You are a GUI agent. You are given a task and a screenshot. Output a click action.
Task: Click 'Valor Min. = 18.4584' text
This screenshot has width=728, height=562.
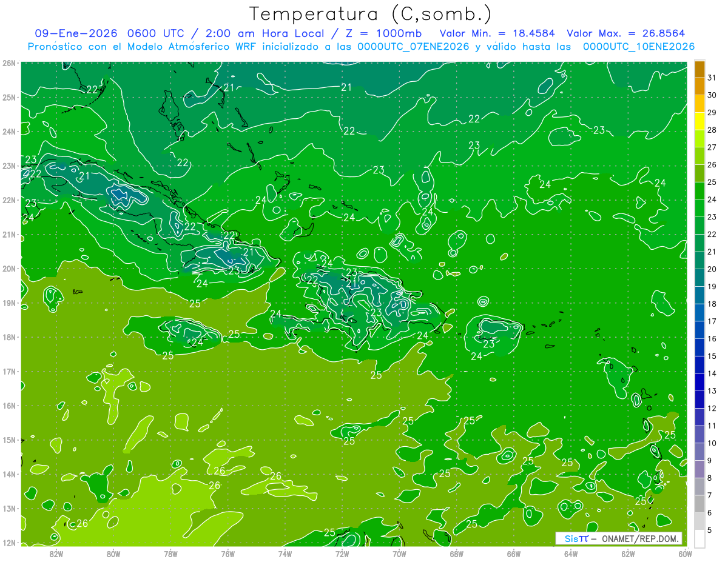tap(497, 33)
